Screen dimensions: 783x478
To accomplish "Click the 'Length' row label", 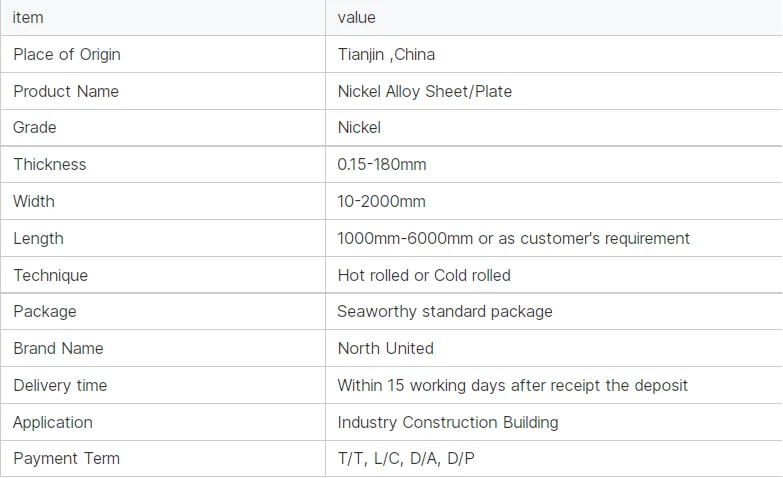I will 38,238.
